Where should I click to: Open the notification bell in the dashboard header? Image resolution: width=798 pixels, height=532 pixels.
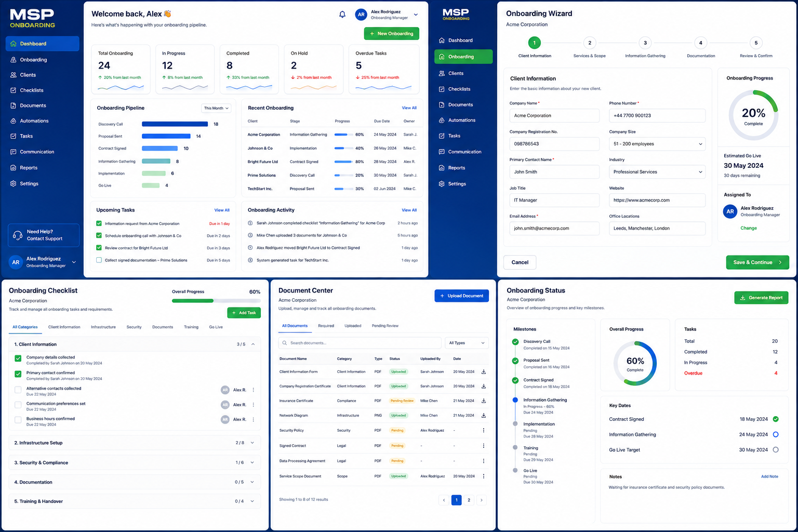(x=342, y=15)
